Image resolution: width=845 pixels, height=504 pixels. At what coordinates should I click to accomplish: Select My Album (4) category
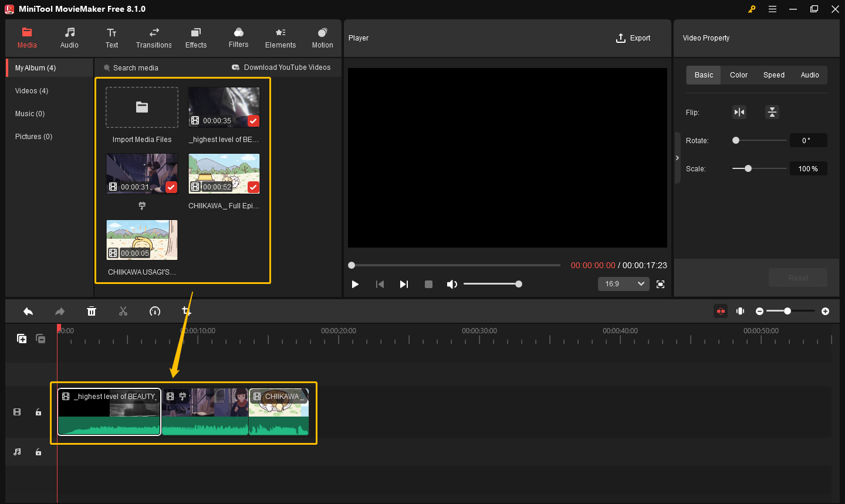[x=50, y=68]
